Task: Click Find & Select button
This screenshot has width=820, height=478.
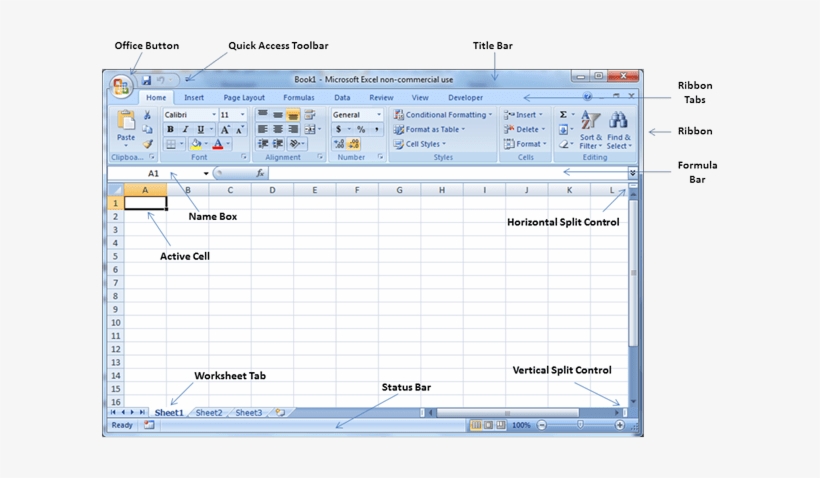Action: (619, 130)
